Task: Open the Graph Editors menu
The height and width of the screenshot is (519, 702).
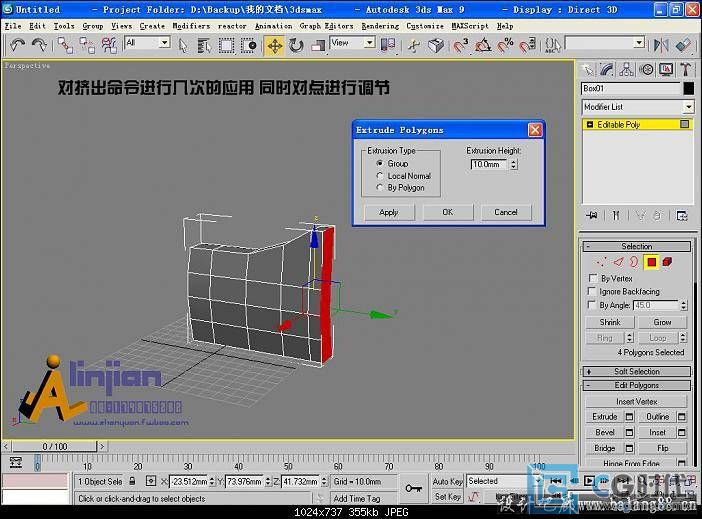Action: [x=326, y=26]
